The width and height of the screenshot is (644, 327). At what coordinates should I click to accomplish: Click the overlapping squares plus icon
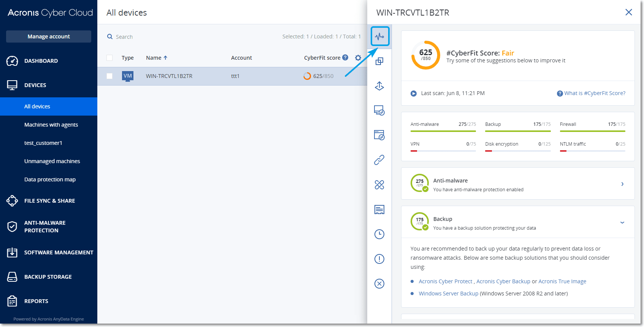[x=379, y=61]
